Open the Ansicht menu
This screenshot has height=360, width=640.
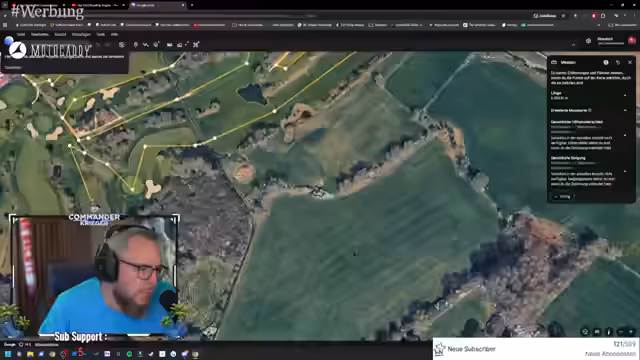[x=60, y=34]
